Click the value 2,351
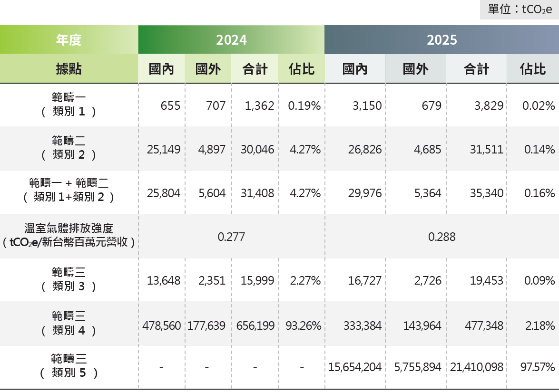This screenshot has width=559, height=392. tap(212, 281)
